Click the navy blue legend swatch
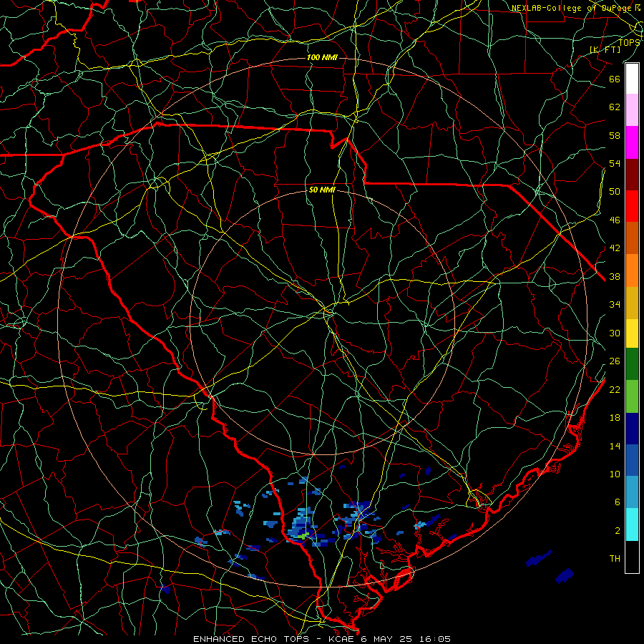Viewport: 644px width, 644px height. coord(632,429)
